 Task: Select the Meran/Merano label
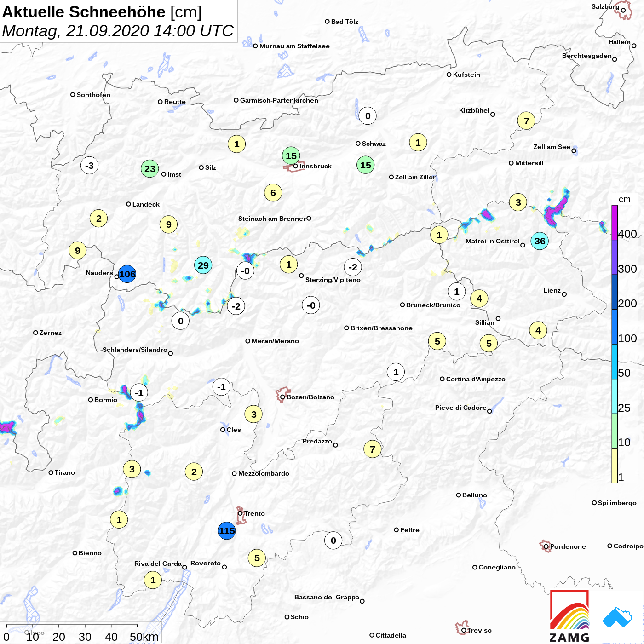pyautogui.click(x=275, y=341)
